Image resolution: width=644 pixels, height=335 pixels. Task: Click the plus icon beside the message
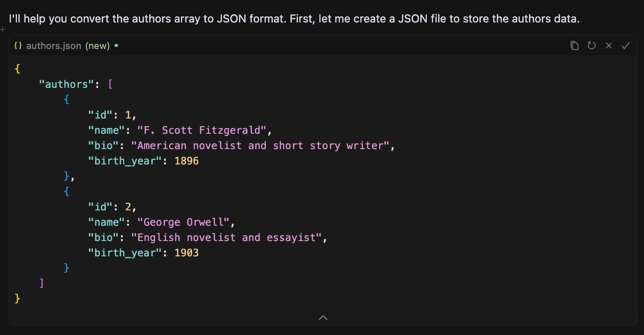tap(3, 29)
